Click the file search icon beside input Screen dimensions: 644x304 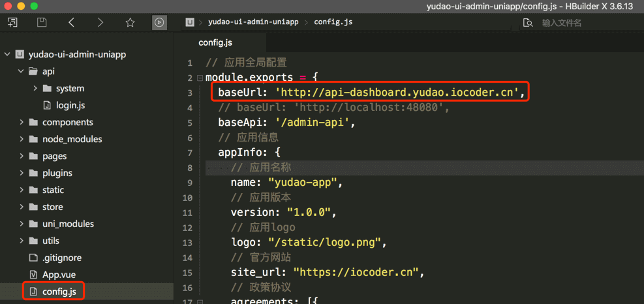[x=528, y=23]
